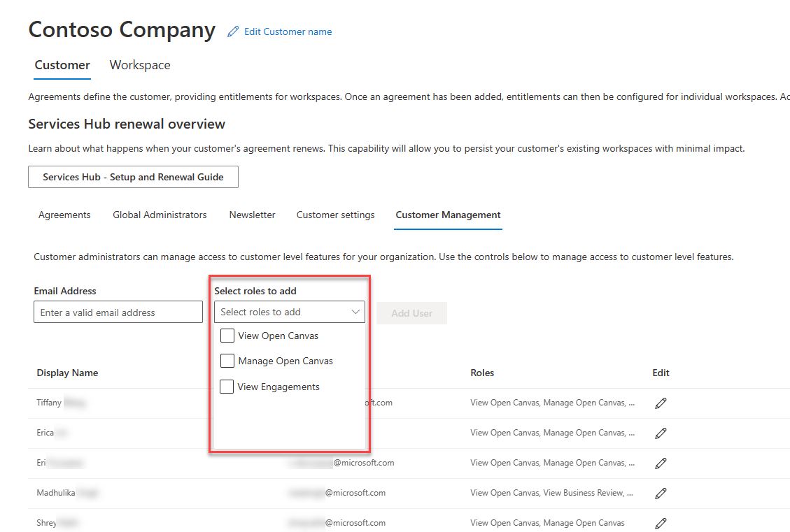Click edit pencil in the Shrey row
The image size is (790, 532).
(x=661, y=524)
